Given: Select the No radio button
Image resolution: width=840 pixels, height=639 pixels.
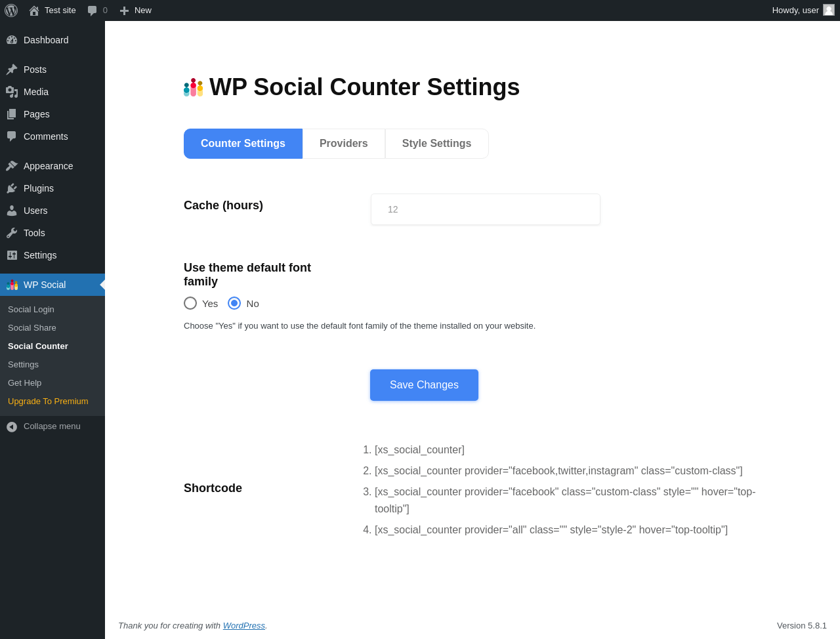Looking at the screenshot, I should 234,303.
